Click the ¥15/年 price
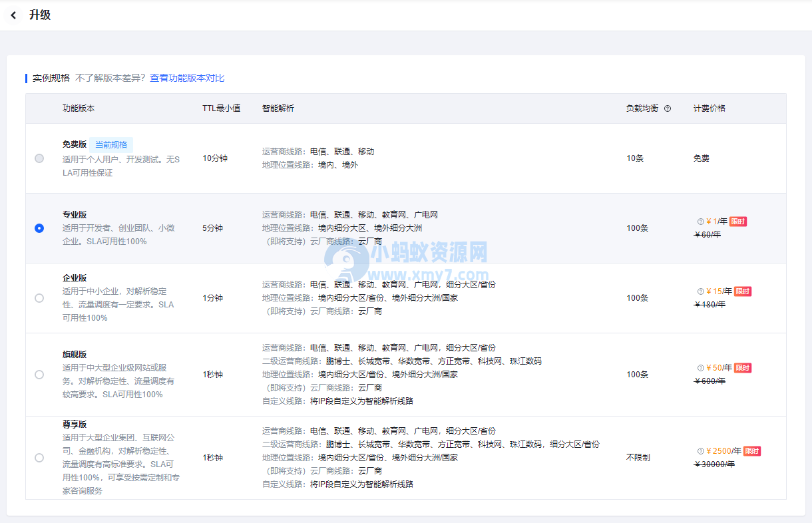 click(x=719, y=291)
